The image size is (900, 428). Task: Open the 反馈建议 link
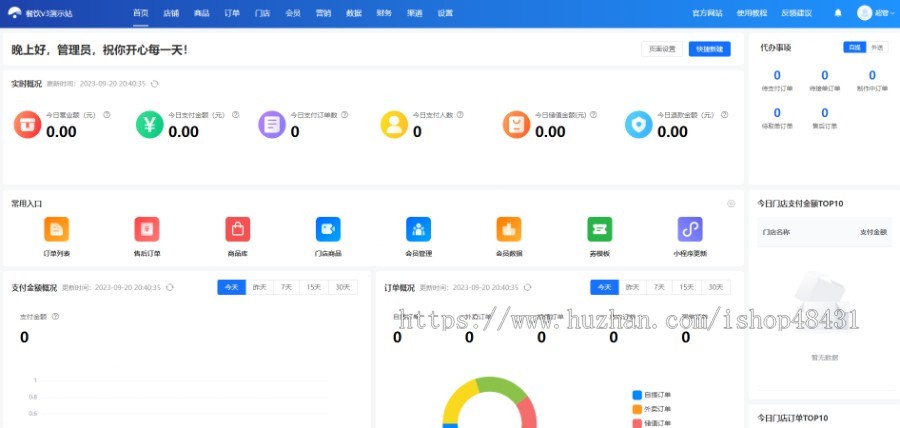tap(797, 13)
